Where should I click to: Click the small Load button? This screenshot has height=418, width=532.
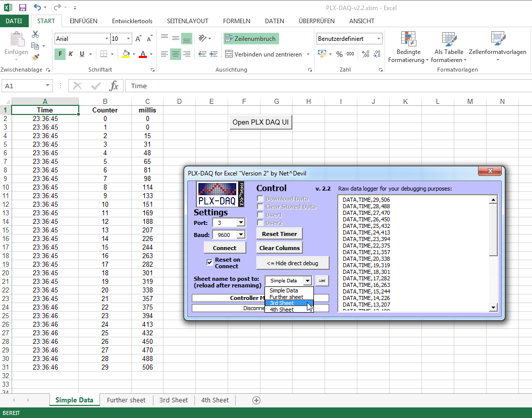pyautogui.click(x=322, y=281)
